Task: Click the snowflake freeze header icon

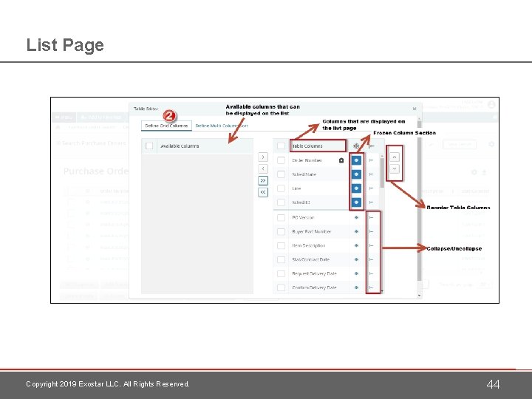Action: click(x=356, y=146)
